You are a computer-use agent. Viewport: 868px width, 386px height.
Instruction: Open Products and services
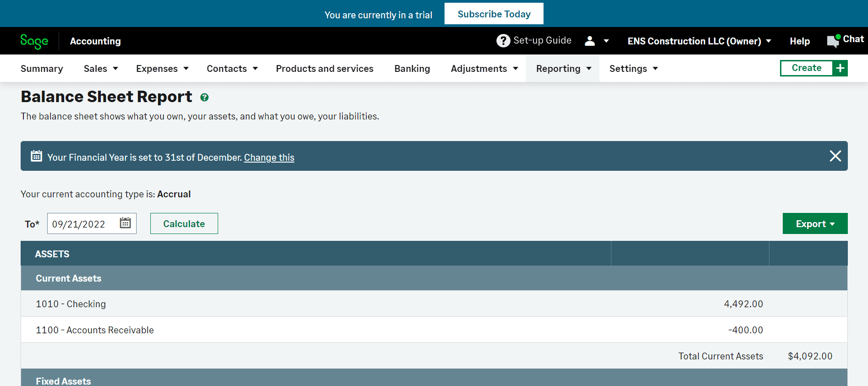point(324,69)
